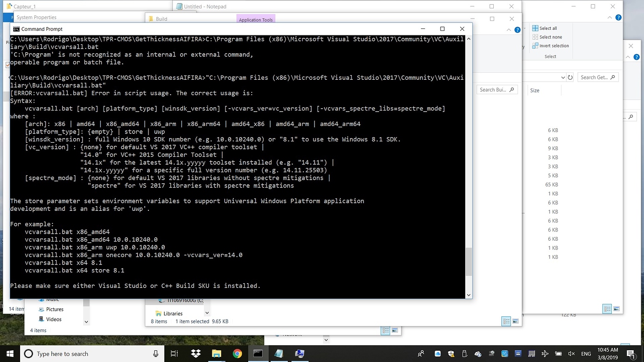Open Windows Defender from the system tray
The image size is (644, 362).
pyautogui.click(x=451, y=354)
